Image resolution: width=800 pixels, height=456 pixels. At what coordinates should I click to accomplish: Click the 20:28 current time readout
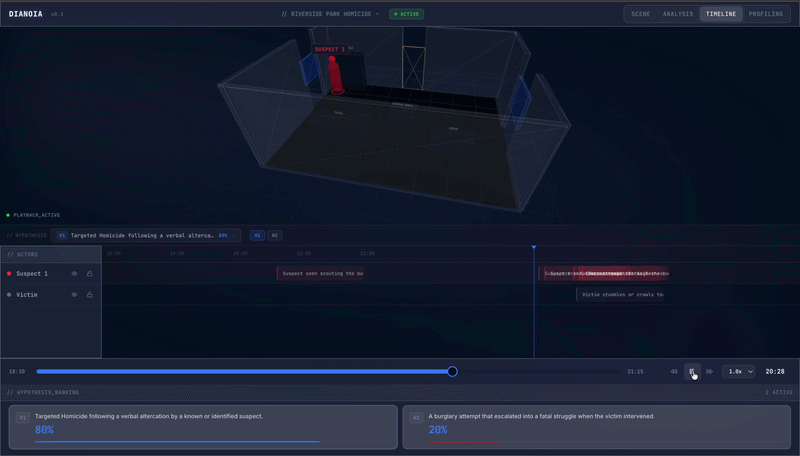click(x=775, y=372)
